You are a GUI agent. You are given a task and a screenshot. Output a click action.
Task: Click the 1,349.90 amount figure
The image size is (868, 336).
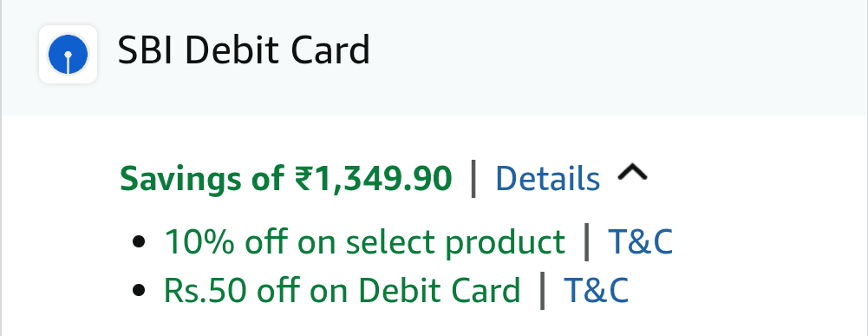[x=382, y=179]
